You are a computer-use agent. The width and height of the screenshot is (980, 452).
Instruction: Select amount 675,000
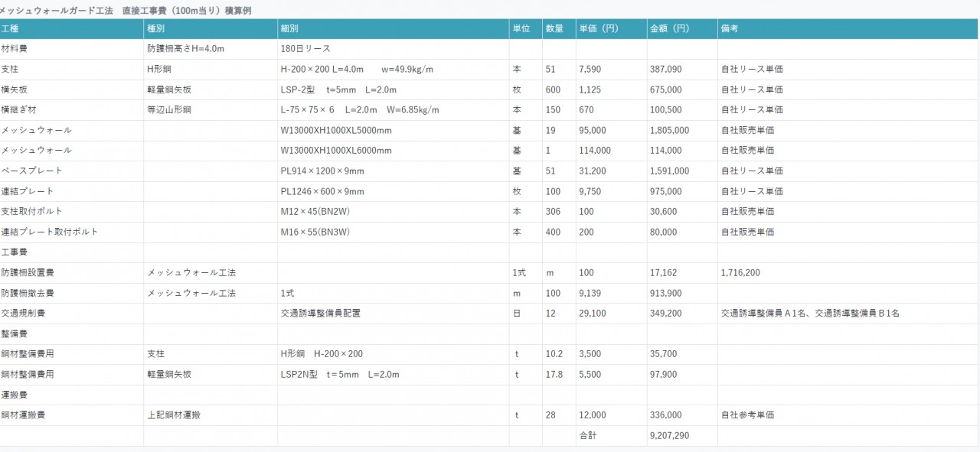pyautogui.click(x=665, y=89)
